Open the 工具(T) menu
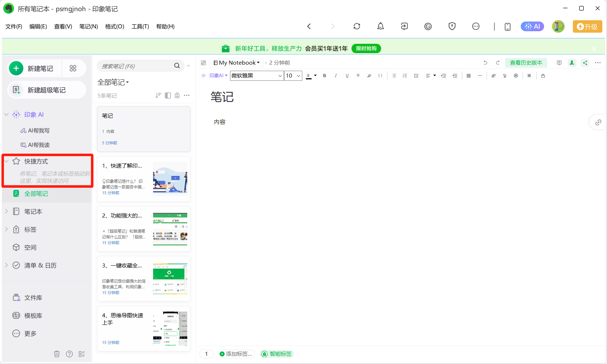Image resolution: width=607 pixels, height=364 pixels. click(x=140, y=27)
